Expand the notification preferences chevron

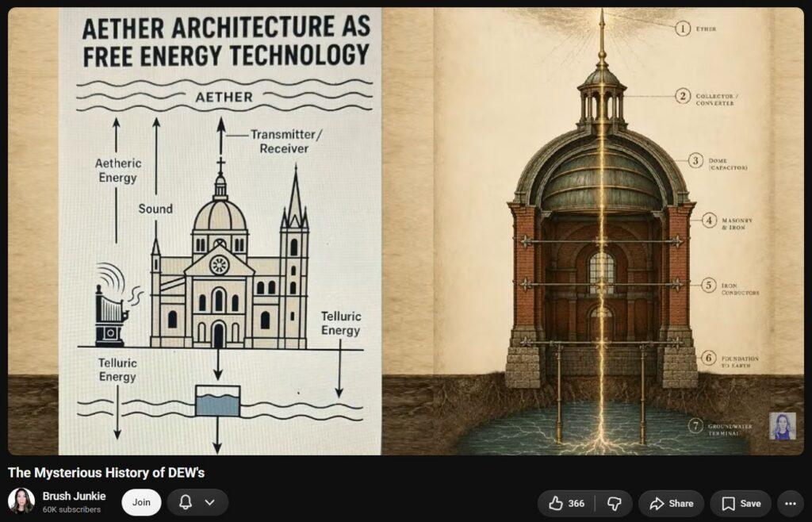tap(209, 502)
